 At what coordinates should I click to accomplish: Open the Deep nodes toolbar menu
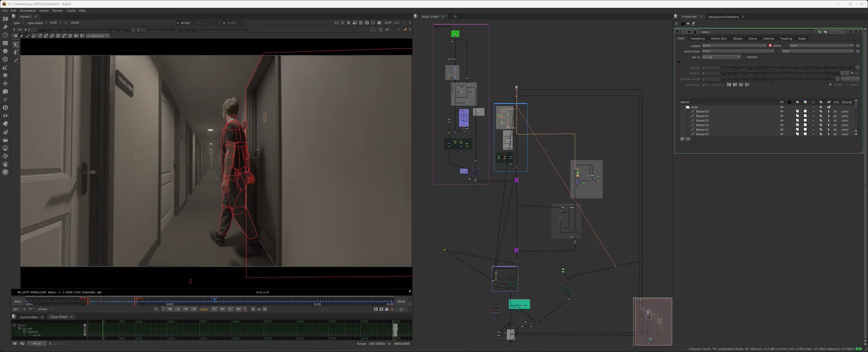5,108
